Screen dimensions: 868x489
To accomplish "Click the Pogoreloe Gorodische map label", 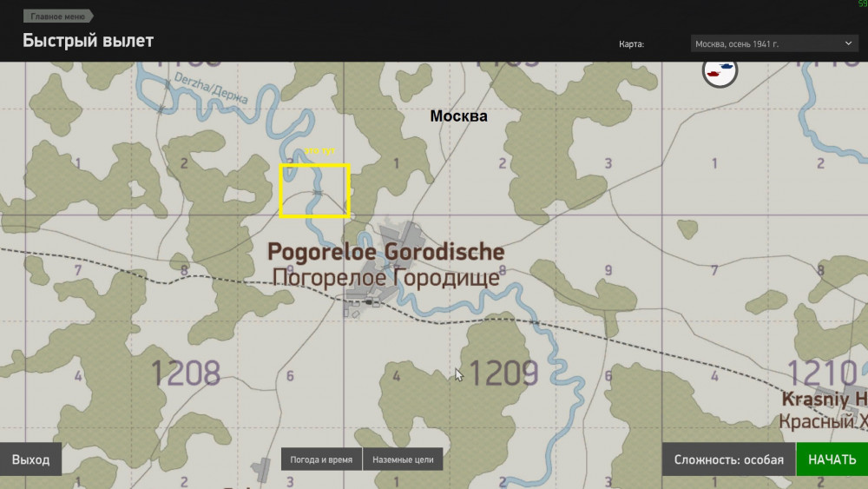I will (x=386, y=252).
